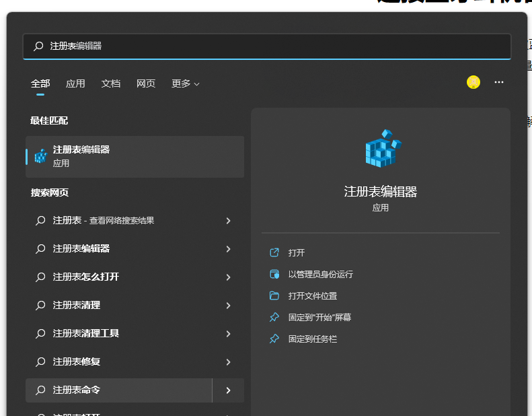This screenshot has width=532, height=416.
Task: Select the 注册表命令 suggestion
Action: [x=119, y=390]
